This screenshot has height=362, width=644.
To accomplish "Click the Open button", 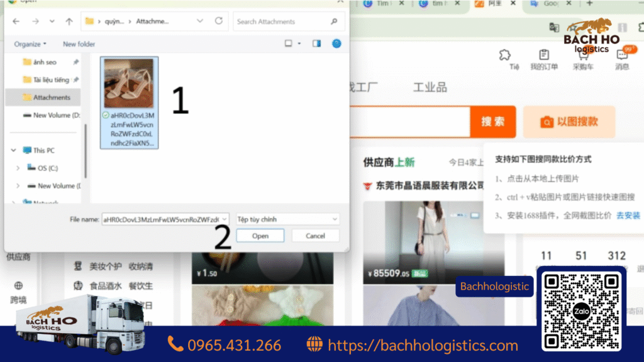I will click(260, 236).
